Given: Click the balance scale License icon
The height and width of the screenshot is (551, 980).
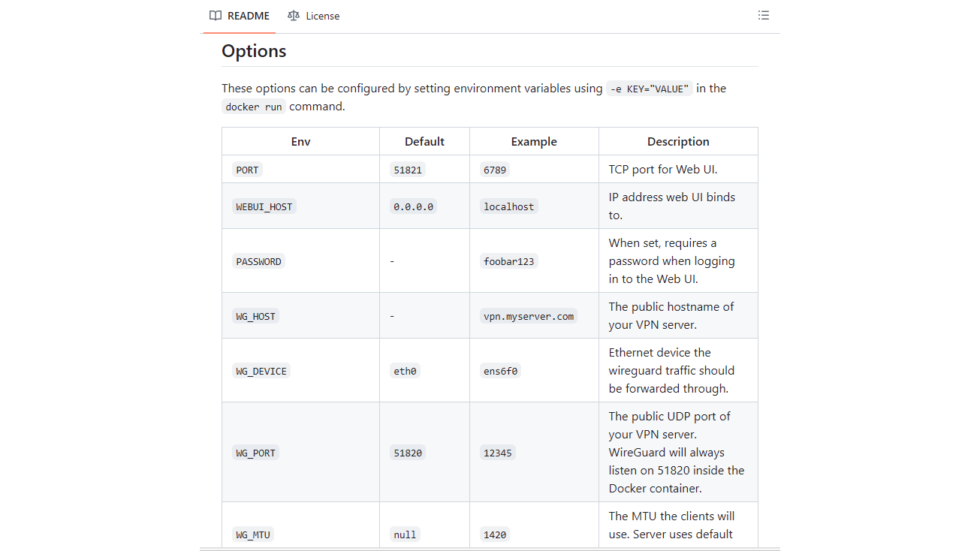Looking at the screenshot, I should (294, 16).
